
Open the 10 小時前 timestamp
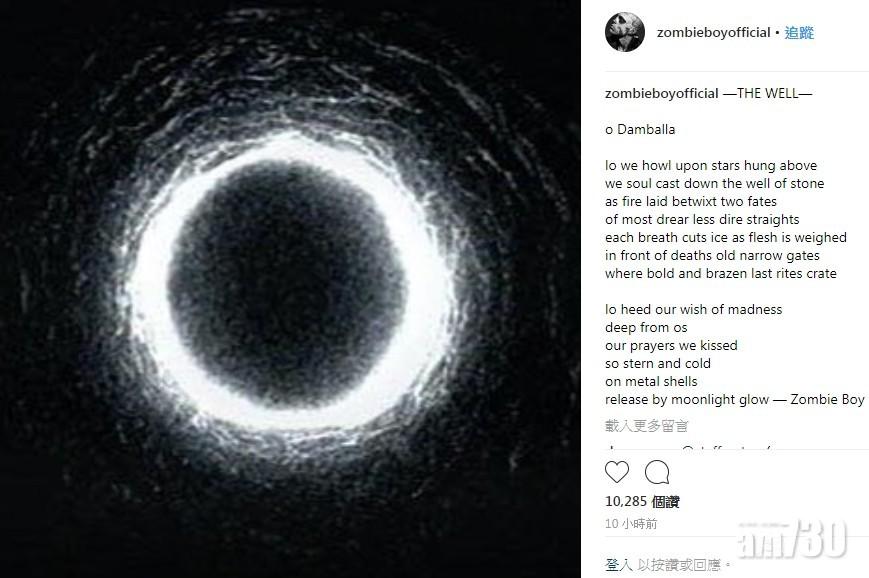coord(632,524)
